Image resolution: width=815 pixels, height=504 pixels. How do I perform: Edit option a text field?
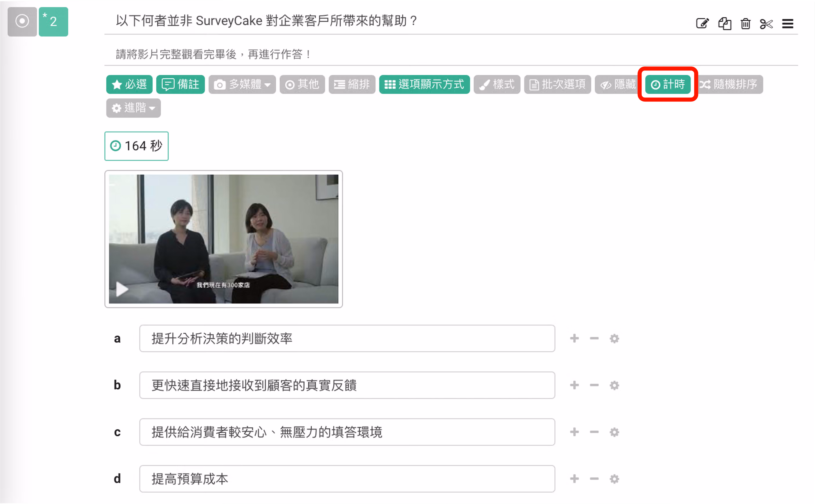pos(347,338)
